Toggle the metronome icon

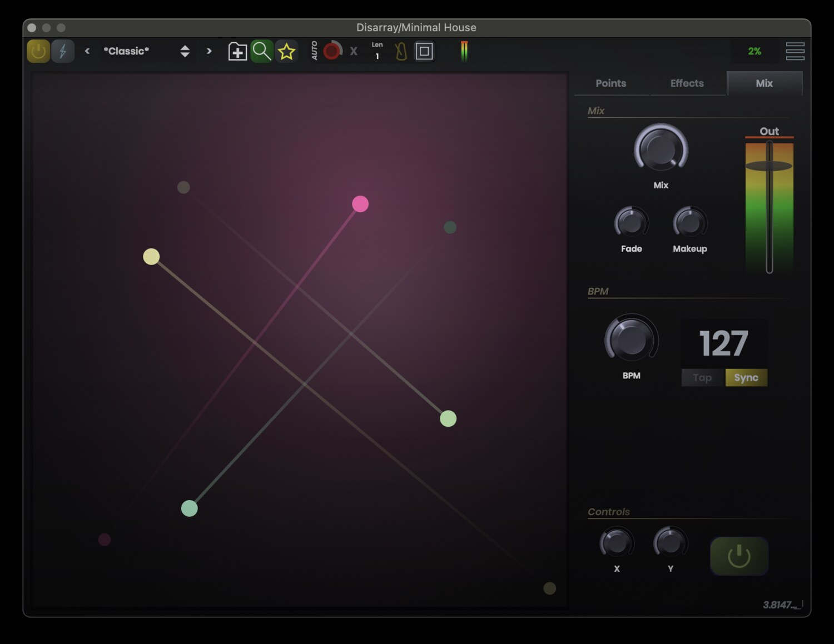click(401, 52)
